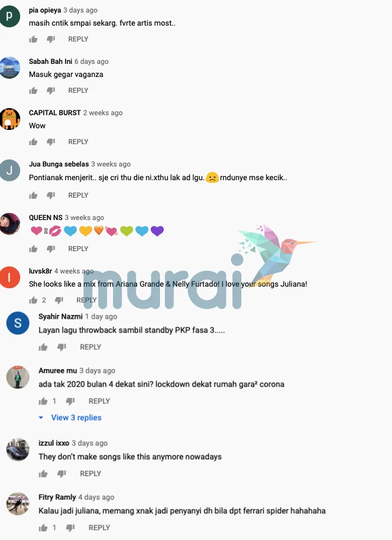Reply to pia opieya's comment
The image size is (392, 540).
78,39
